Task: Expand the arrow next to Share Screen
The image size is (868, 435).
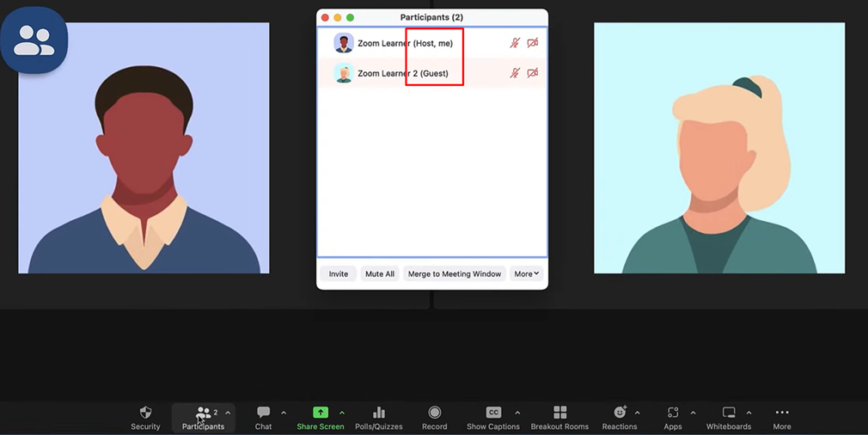Action: (x=342, y=414)
